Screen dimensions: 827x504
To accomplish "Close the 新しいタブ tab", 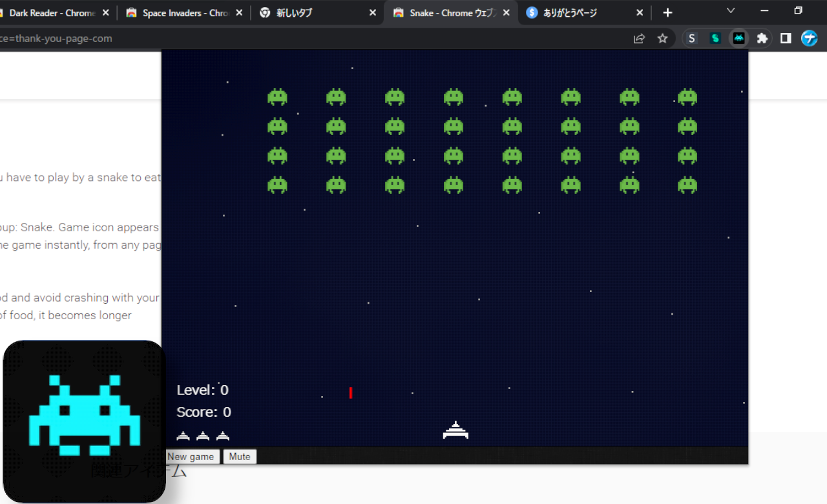I will point(373,13).
